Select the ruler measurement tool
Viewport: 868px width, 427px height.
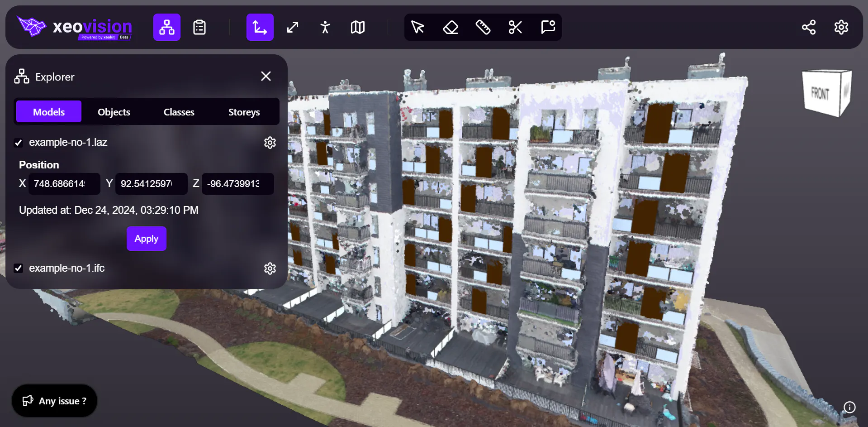483,27
